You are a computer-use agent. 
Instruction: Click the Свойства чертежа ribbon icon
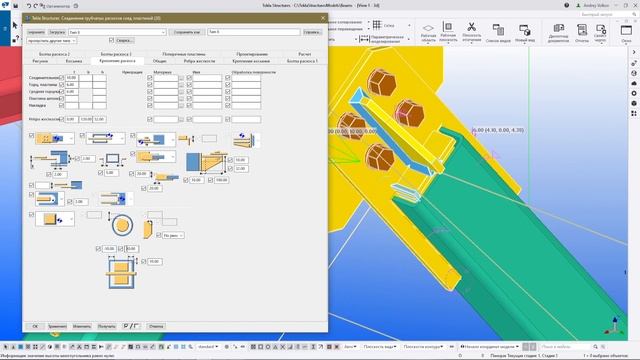tap(600, 33)
